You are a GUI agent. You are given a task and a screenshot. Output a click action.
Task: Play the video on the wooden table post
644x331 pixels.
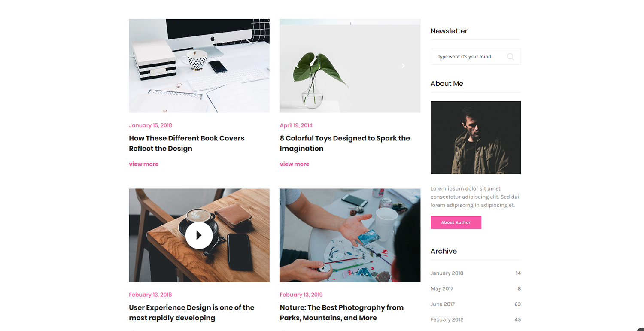pyautogui.click(x=199, y=235)
